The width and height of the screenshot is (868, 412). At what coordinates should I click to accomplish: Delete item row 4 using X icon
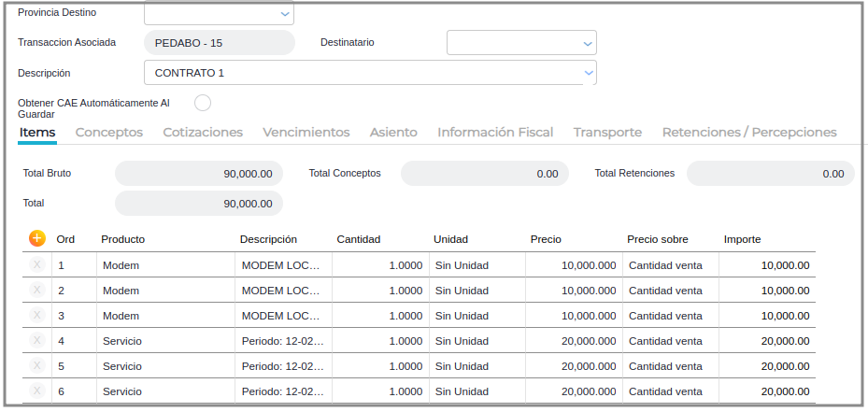37,341
